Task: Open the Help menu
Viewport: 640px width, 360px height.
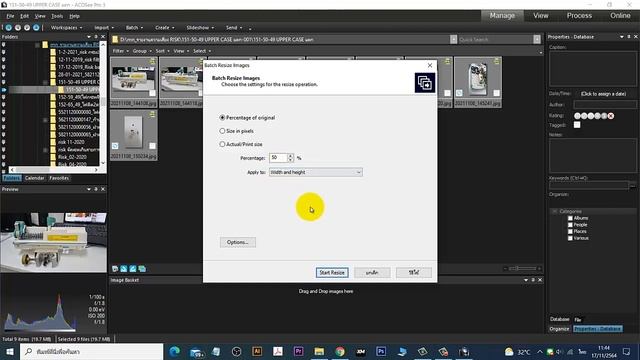Action: coord(74,16)
